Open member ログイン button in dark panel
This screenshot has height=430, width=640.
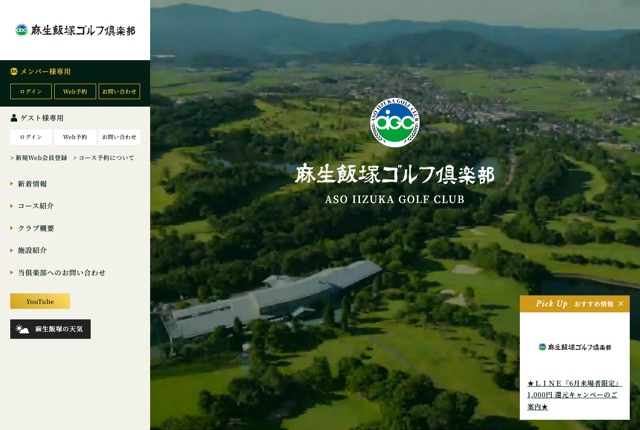click(31, 91)
